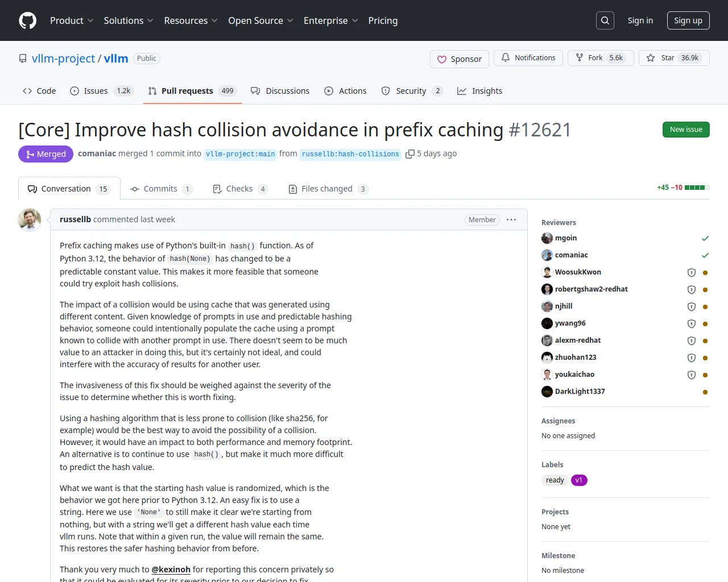Open the Conversation tab
Screen dimensions: 728x582
pyautogui.click(x=69, y=189)
